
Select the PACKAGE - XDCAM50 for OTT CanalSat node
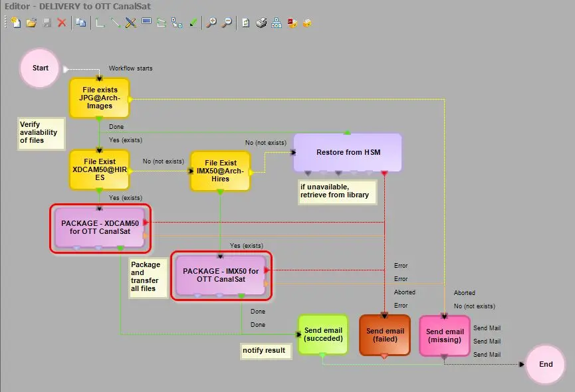click(x=100, y=228)
